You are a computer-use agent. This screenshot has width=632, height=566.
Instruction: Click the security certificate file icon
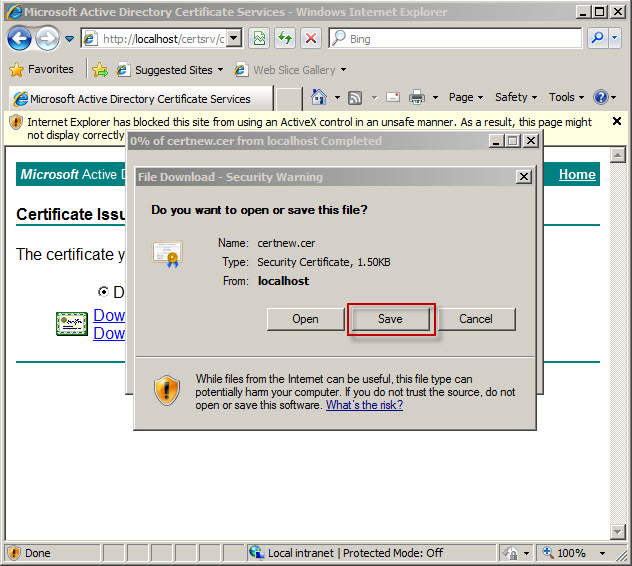(x=167, y=254)
